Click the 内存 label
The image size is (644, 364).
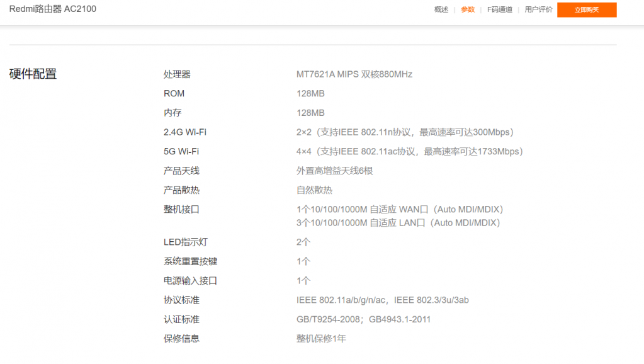tap(172, 113)
